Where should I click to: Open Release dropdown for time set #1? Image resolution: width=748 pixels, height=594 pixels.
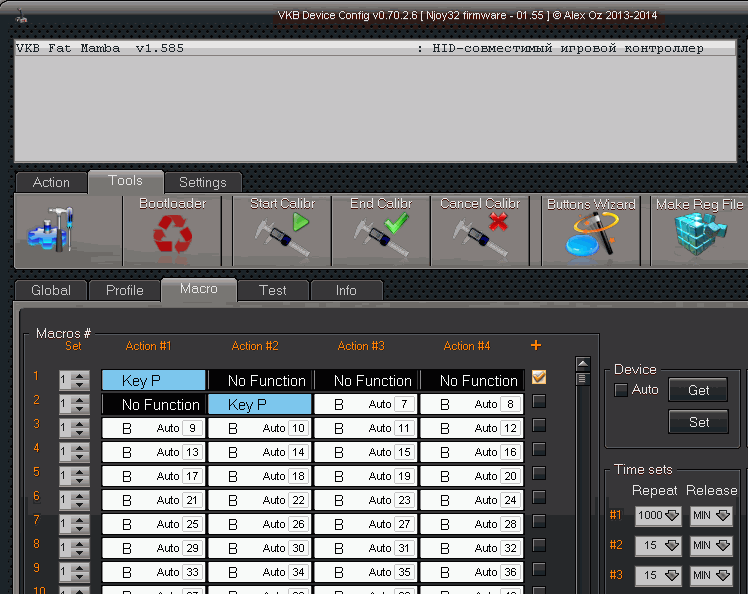tap(712, 515)
